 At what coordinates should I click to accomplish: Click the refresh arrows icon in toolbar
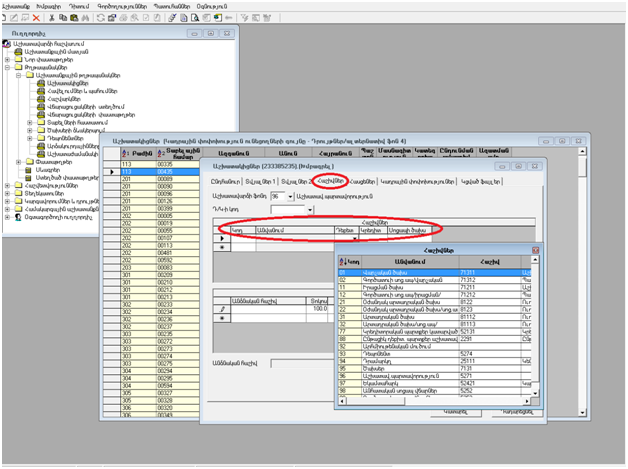coord(101,18)
